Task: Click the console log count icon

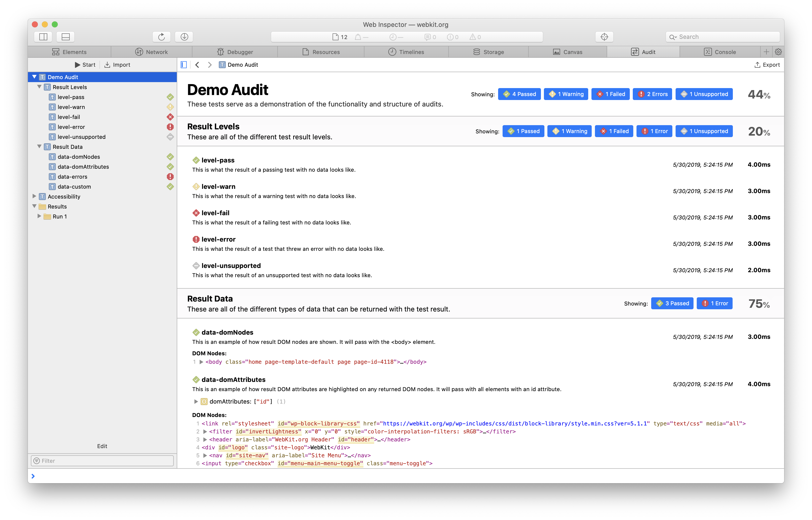Action: coord(428,37)
